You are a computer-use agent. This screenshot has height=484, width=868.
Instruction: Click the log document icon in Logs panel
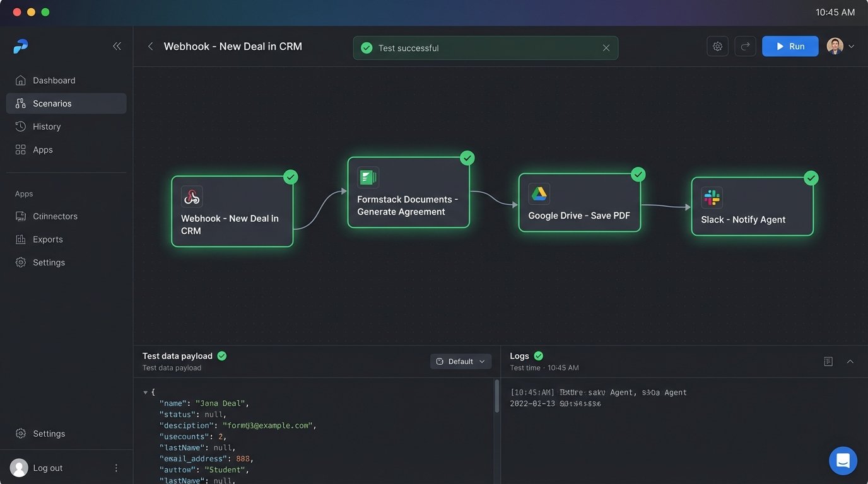pos(828,361)
